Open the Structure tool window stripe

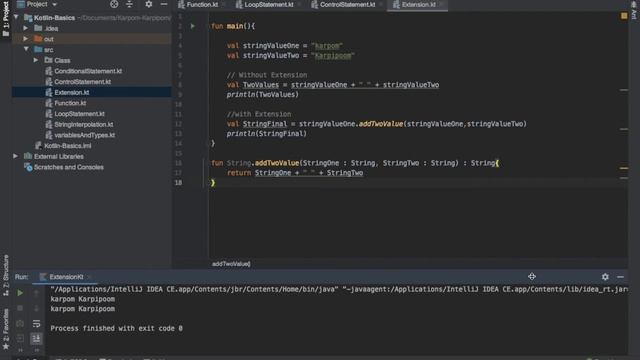point(5,276)
